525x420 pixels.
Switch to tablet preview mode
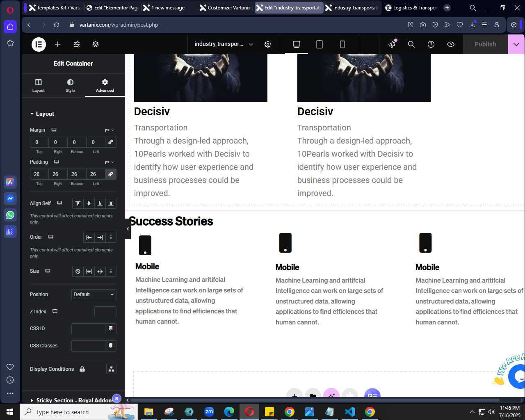320,44
